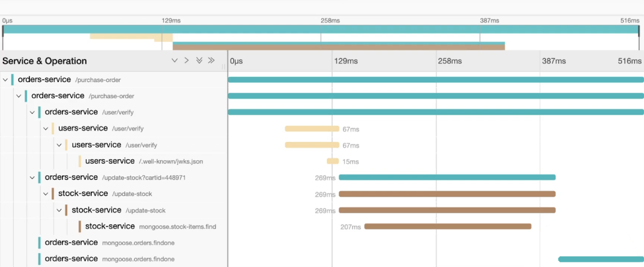Click the single right-chevron collapse-one-level icon
The image size is (644, 267).
coord(186,61)
